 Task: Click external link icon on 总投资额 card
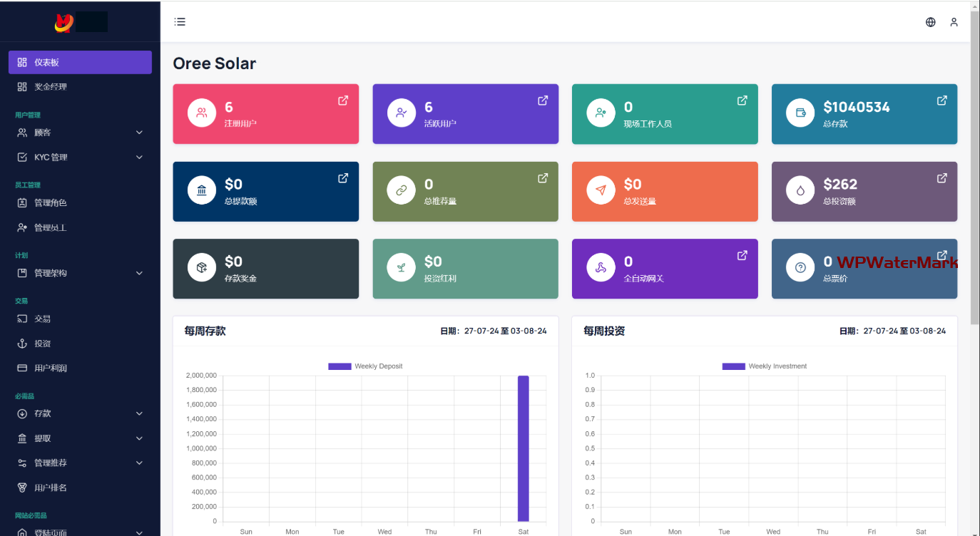(x=941, y=178)
